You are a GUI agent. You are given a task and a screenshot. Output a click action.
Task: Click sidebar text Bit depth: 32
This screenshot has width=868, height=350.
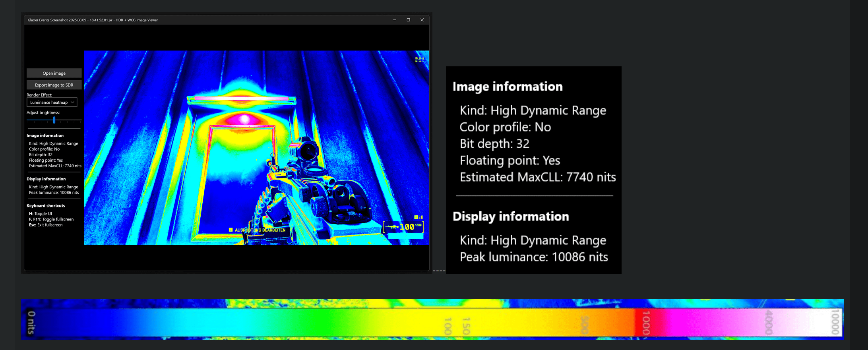pos(41,155)
